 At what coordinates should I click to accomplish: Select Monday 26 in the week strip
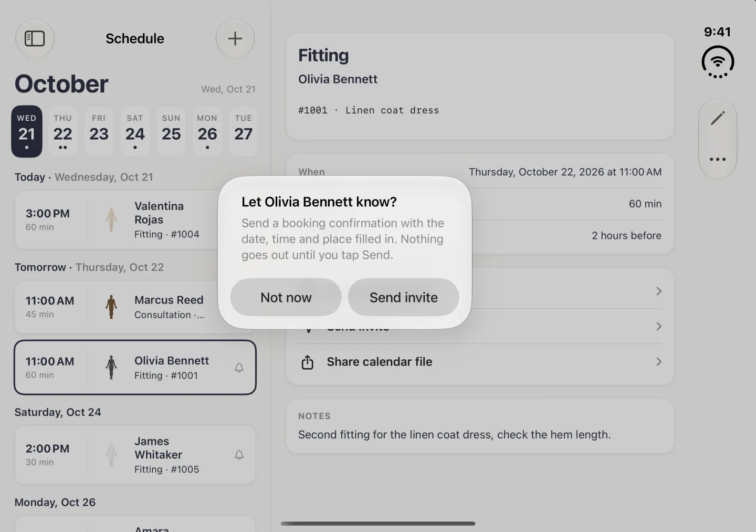[x=207, y=131]
